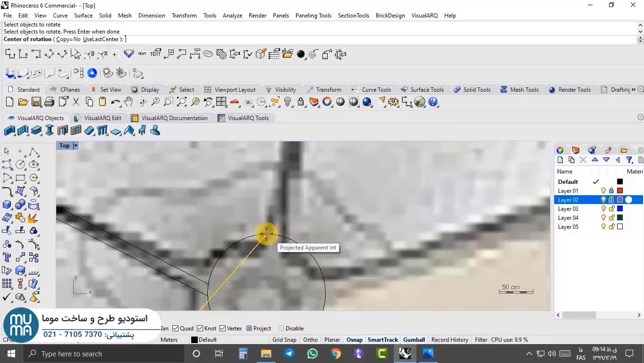644x363 pixels.
Task: Unlock Layer 01 via its lock icon
Action: click(x=611, y=191)
